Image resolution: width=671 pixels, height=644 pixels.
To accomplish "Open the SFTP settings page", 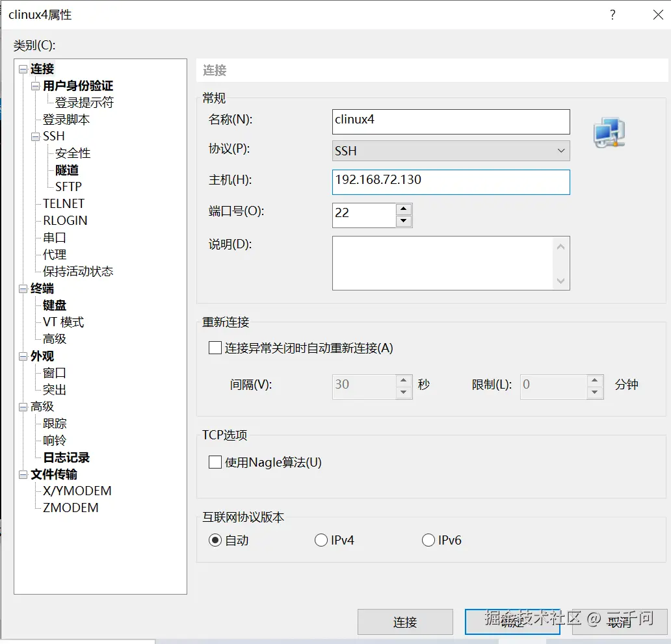I will click(67, 187).
